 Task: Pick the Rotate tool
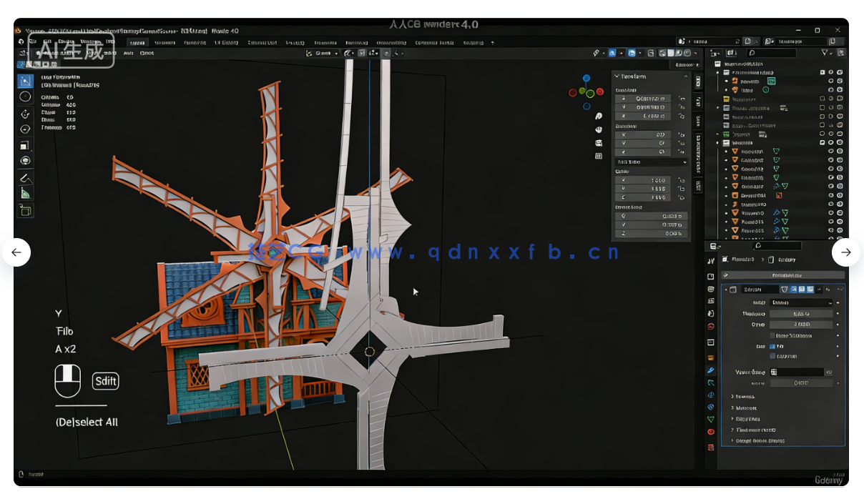click(x=24, y=129)
